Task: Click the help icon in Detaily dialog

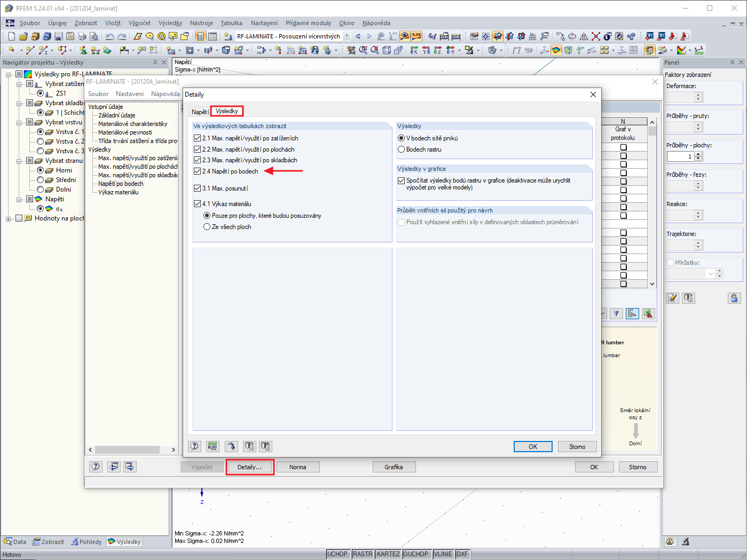Action: coord(195,446)
